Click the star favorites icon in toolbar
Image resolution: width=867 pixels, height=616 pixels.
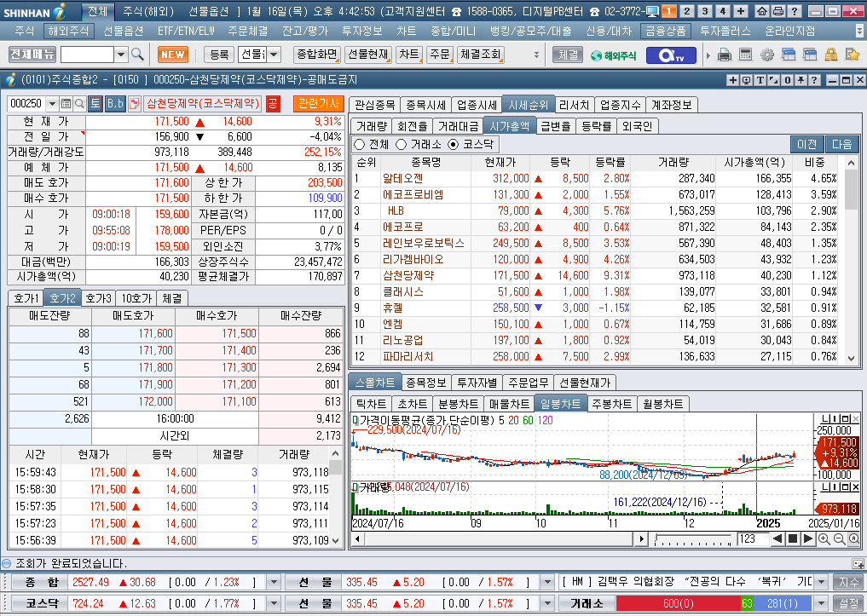click(x=852, y=55)
